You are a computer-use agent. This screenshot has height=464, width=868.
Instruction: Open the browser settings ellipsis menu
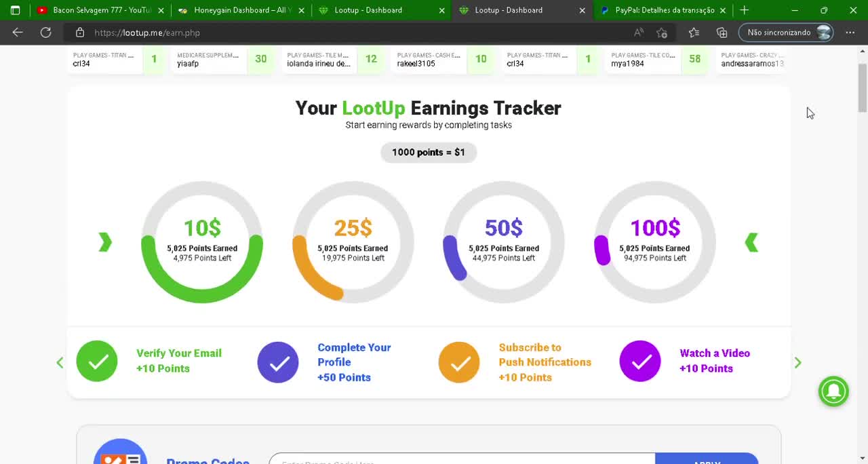850,33
